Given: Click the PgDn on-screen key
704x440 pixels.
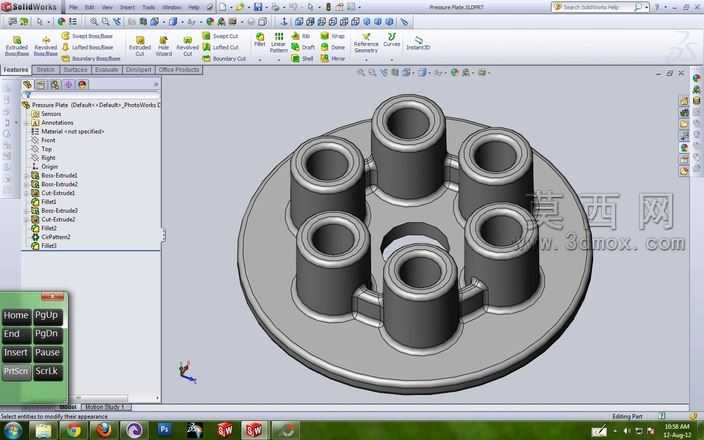Looking at the screenshot, I should tap(47, 335).
